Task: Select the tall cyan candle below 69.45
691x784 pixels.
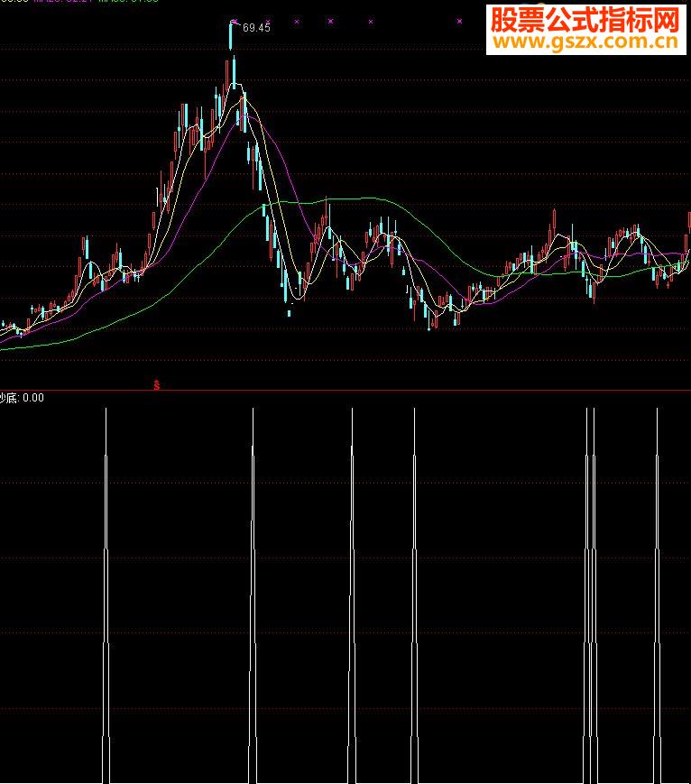Action: point(231,36)
